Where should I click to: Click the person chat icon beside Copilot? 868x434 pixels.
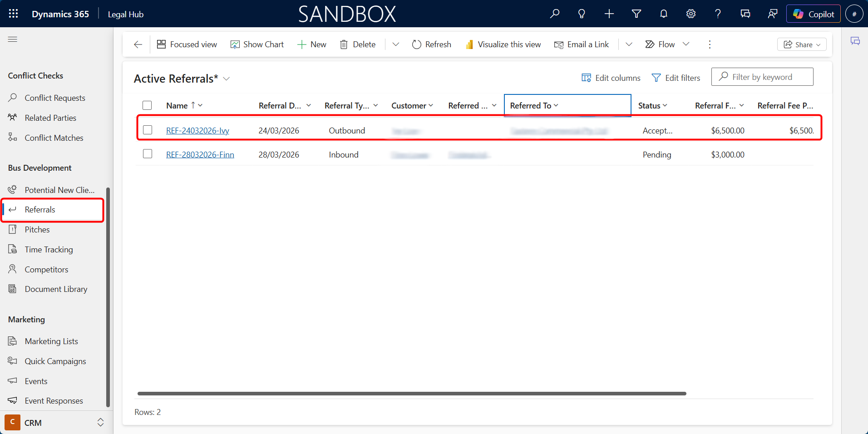773,14
